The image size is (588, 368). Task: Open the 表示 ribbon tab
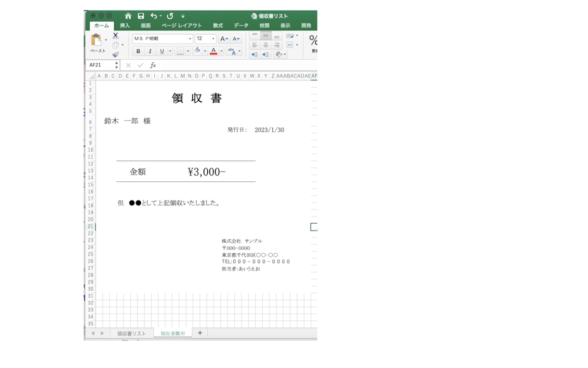coord(285,26)
